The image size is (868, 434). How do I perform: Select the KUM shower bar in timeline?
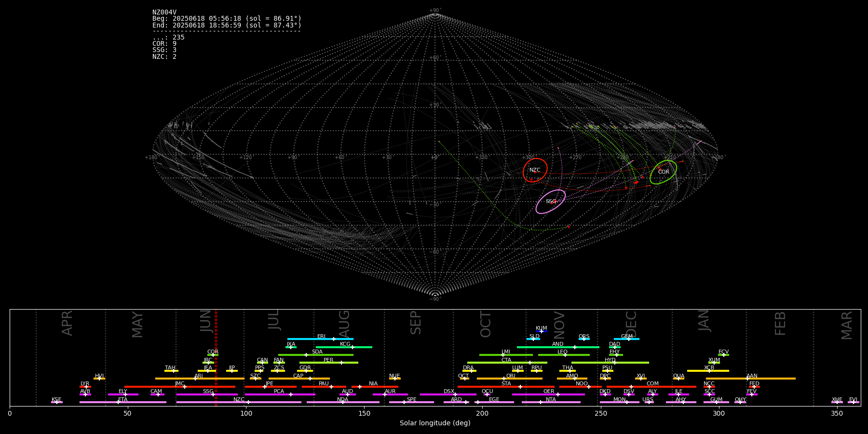tap(542, 331)
